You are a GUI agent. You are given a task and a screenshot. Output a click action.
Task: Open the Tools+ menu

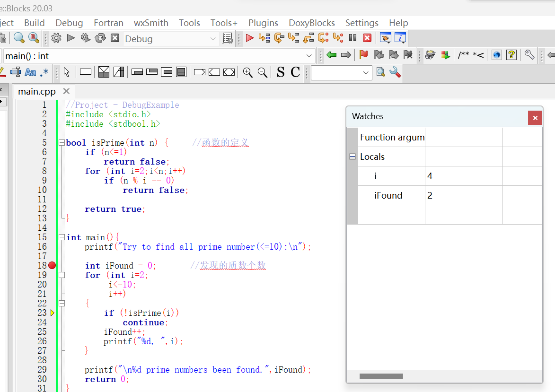coord(224,23)
